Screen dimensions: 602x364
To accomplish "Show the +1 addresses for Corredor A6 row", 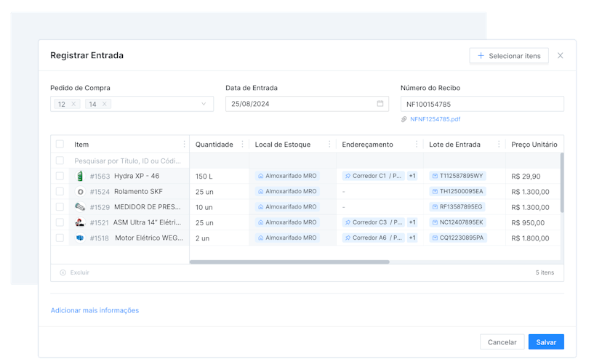I will point(412,238).
